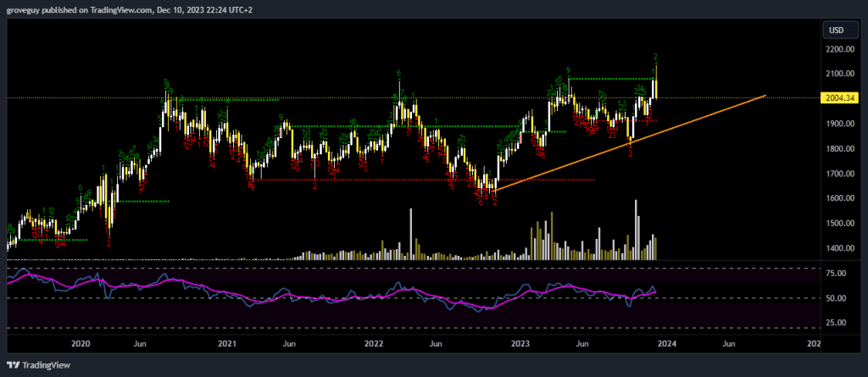Click the 2020 label on time axis
The height and width of the screenshot is (377, 868).
point(81,343)
